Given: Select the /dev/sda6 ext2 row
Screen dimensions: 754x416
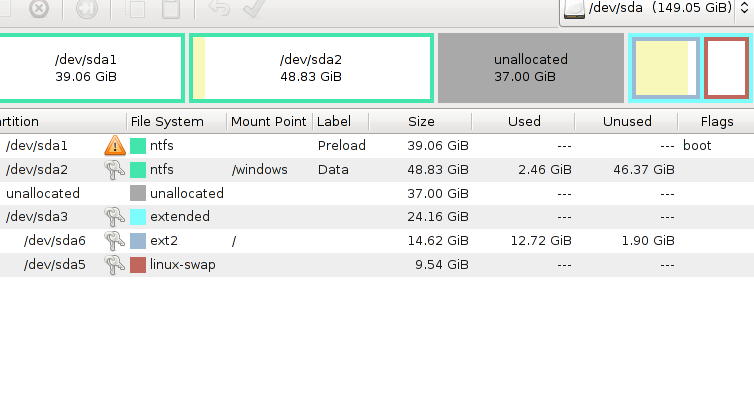Looking at the screenshot, I should pos(377,240).
